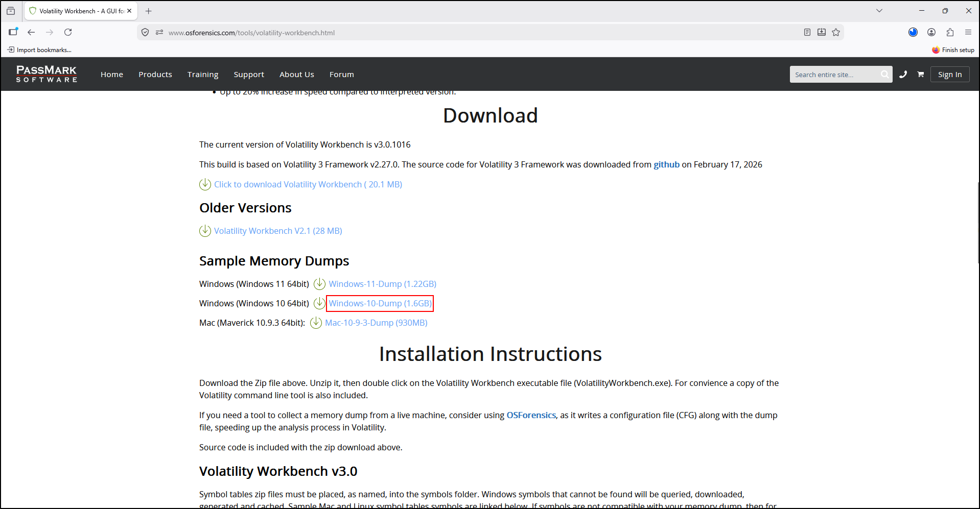Open the Firefox account icon
Image resolution: width=980 pixels, height=509 pixels.
pos(931,32)
